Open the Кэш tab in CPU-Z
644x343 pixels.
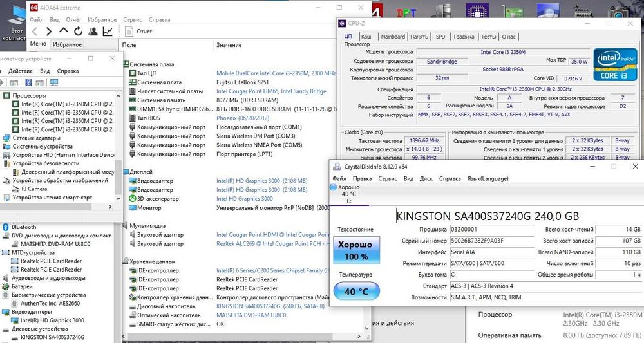pyautogui.click(x=366, y=37)
